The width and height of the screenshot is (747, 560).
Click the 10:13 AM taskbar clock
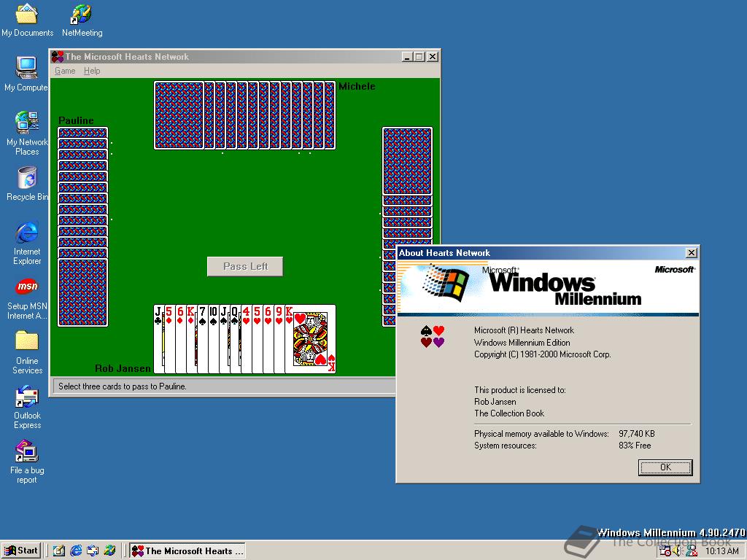click(x=721, y=551)
